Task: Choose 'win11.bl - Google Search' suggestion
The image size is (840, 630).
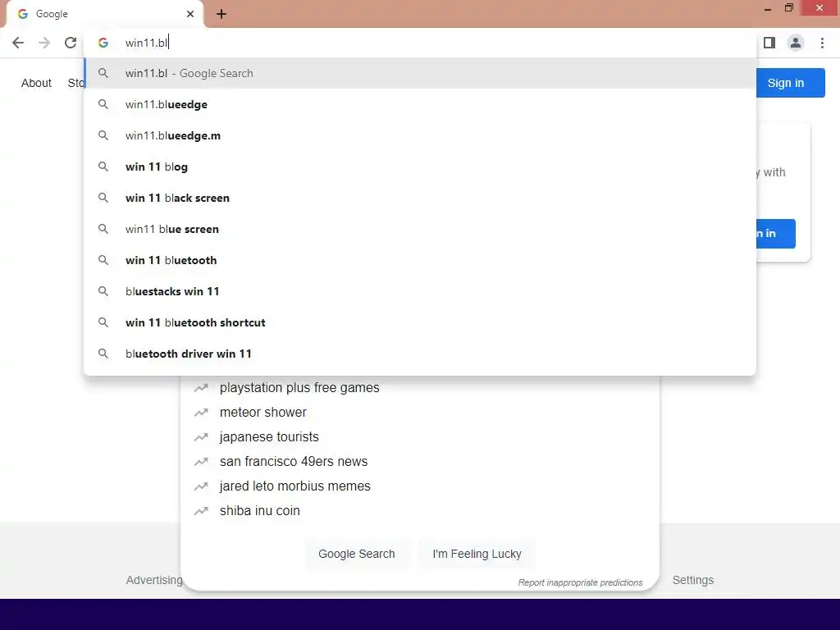Action: click(x=420, y=73)
